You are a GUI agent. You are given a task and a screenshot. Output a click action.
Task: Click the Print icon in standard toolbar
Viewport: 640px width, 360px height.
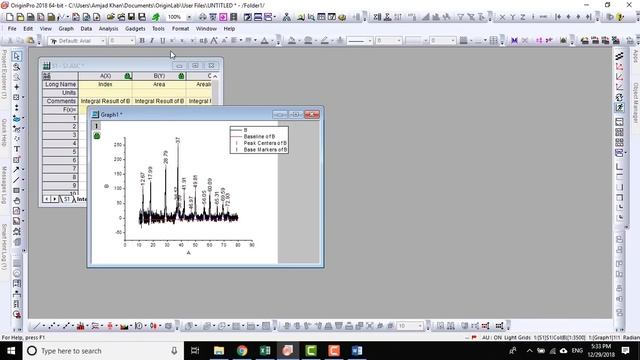pos(203,17)
